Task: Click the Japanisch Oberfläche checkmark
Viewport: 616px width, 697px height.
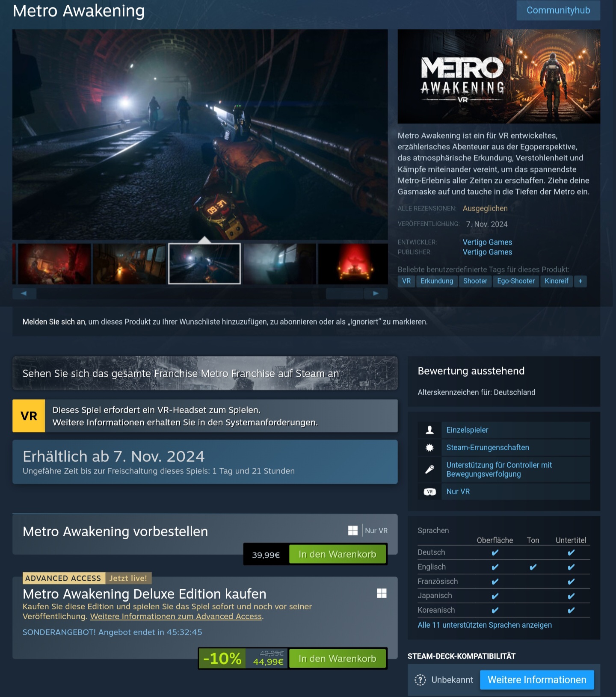Action: click(495, 596)
